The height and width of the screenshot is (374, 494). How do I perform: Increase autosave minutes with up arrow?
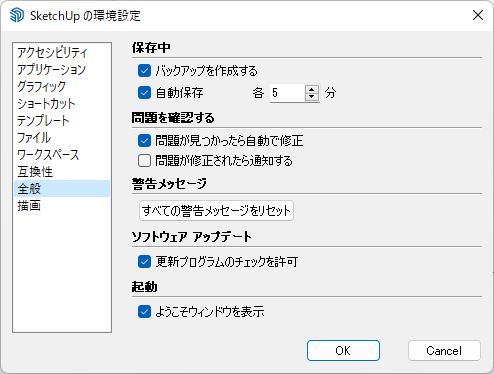tap(312, 89)
